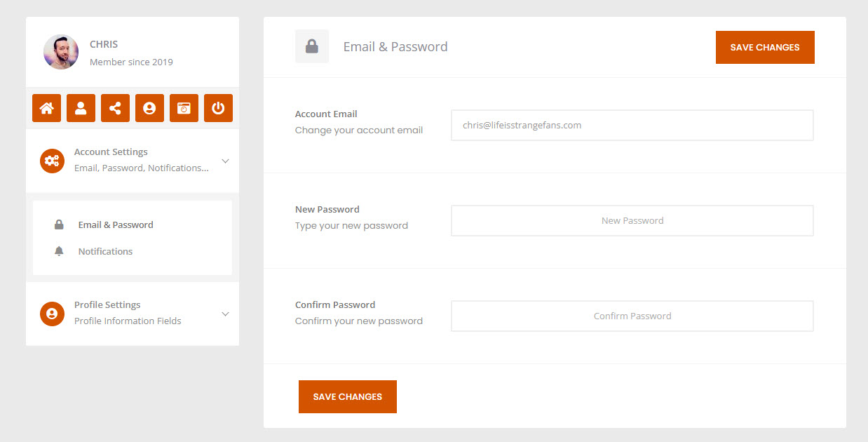Select the circled user account icon
This screenshot has width=868, height=442.
[x=149, y=108]
